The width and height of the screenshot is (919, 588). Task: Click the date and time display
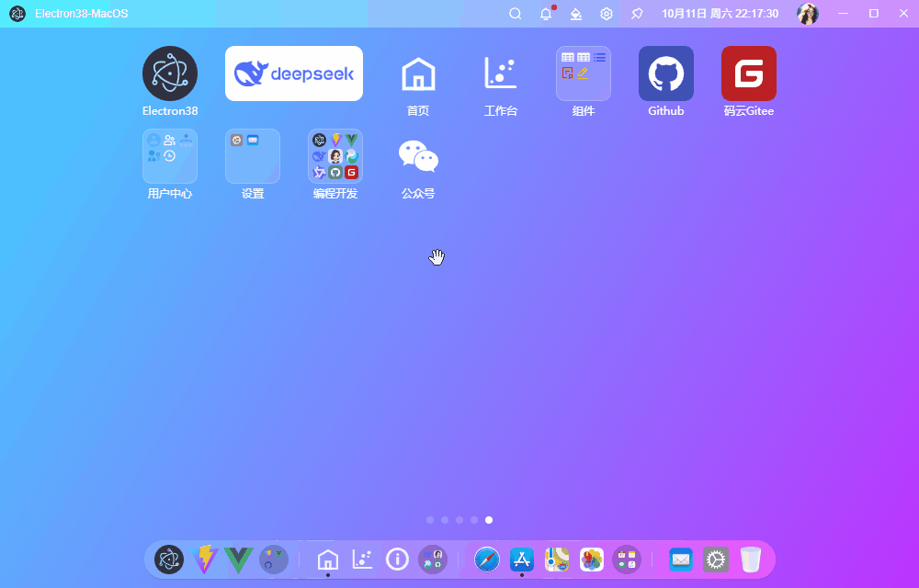720,14
